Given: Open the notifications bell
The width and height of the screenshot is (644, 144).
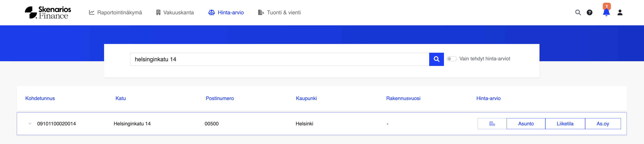Looking at the screenshot, I should coord(606,13).
